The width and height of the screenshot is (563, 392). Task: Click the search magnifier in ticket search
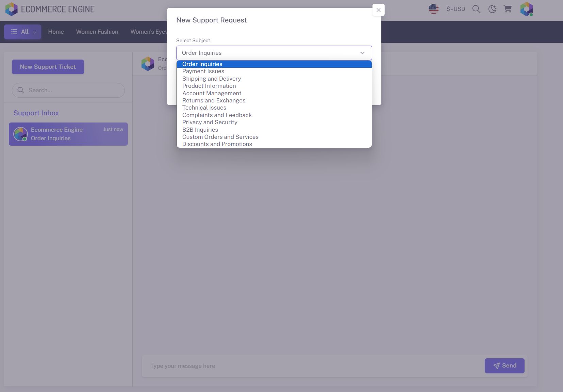(21, 90)
